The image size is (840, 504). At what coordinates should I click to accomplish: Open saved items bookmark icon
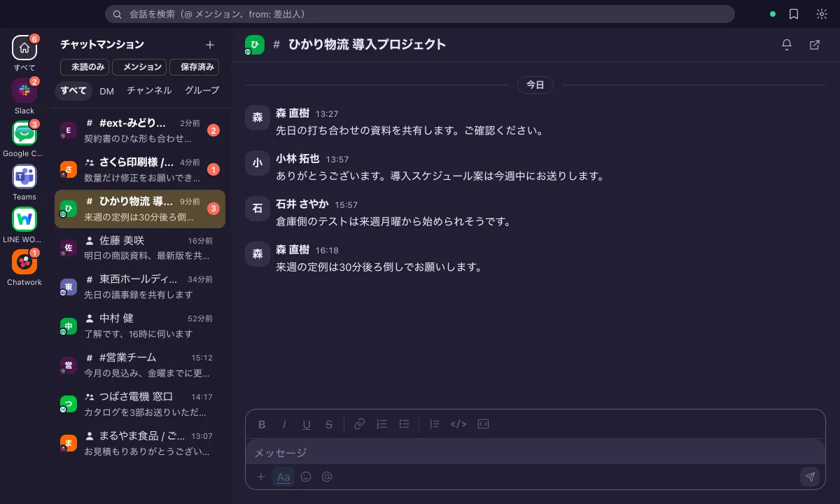coord(794,14)
